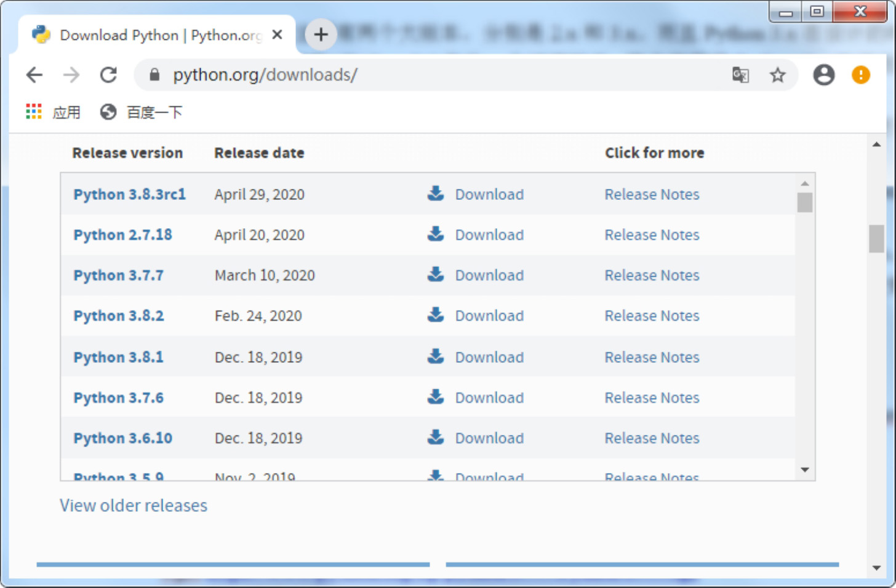Viewport: 896px width, 588px height.
Task: Open Release Notes for Python 3.7.6
Action: point(652,398)
